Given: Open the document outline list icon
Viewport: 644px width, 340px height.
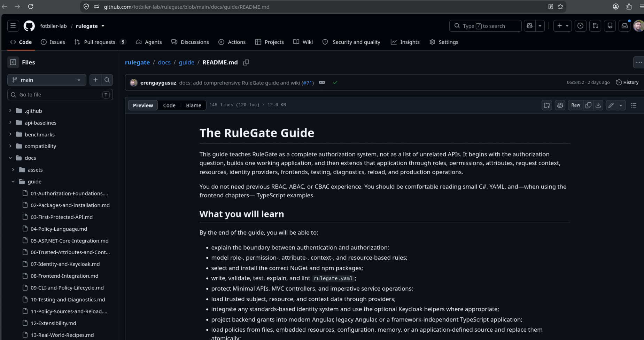Looking at the screenshot, I should click(x=634, y=105).
